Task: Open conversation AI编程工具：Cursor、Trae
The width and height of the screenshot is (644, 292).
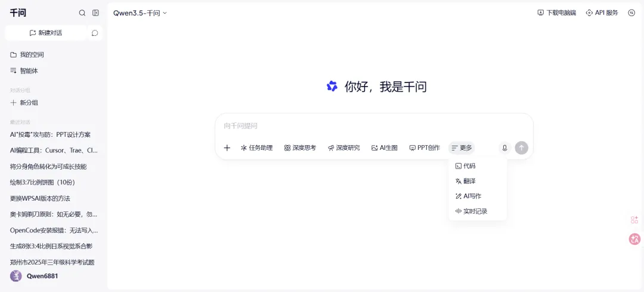Action: (x=54, y=150)
